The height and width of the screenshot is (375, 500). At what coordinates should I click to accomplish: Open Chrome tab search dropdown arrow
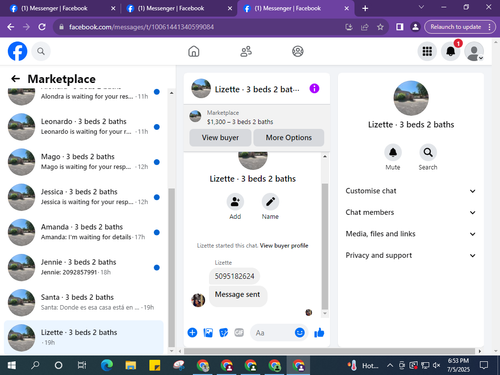coord(421,7)
